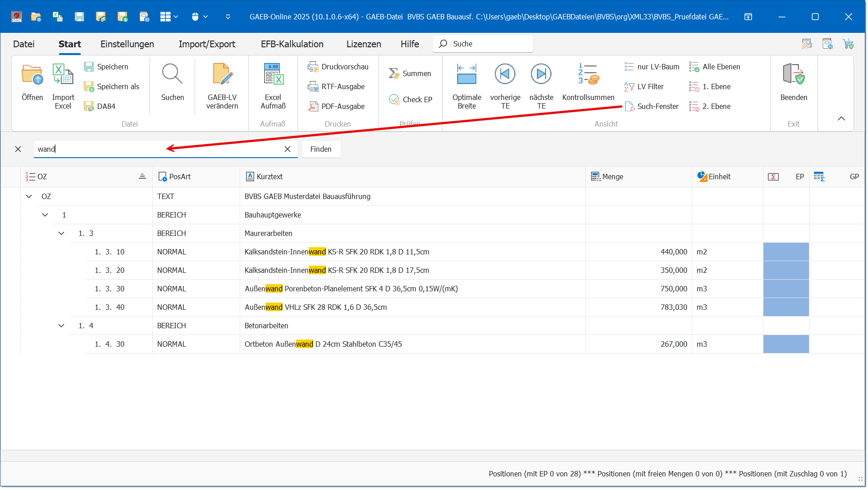
Task: Collapse the 1. 4 Betonarbeiten node
Action: (61, 326)
